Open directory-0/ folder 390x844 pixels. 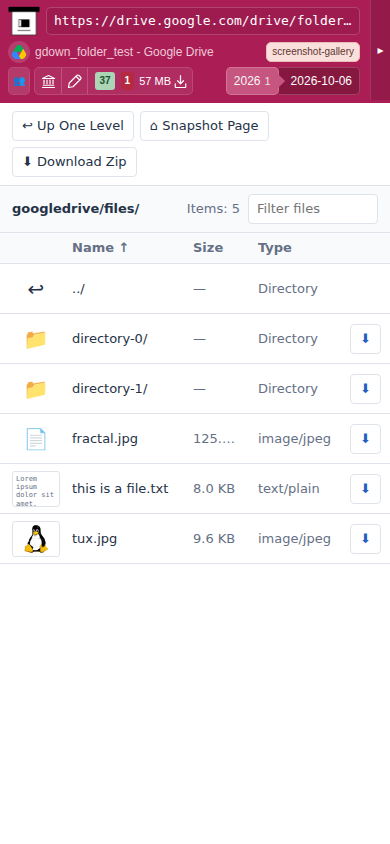110,339
